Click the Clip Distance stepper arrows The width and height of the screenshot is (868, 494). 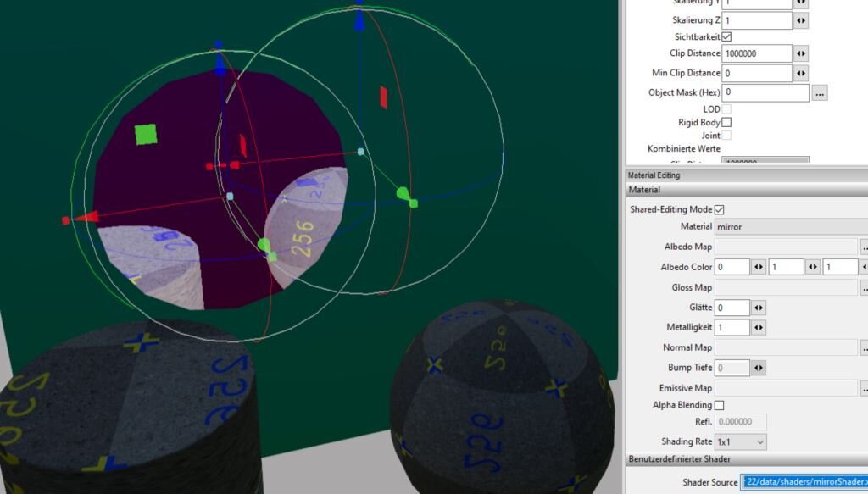point(801,53)
